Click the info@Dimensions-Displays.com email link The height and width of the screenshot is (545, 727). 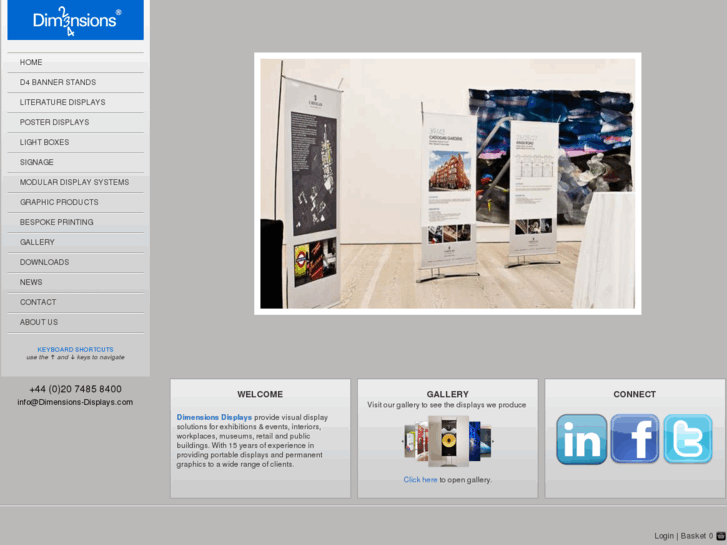click(75, 402)
